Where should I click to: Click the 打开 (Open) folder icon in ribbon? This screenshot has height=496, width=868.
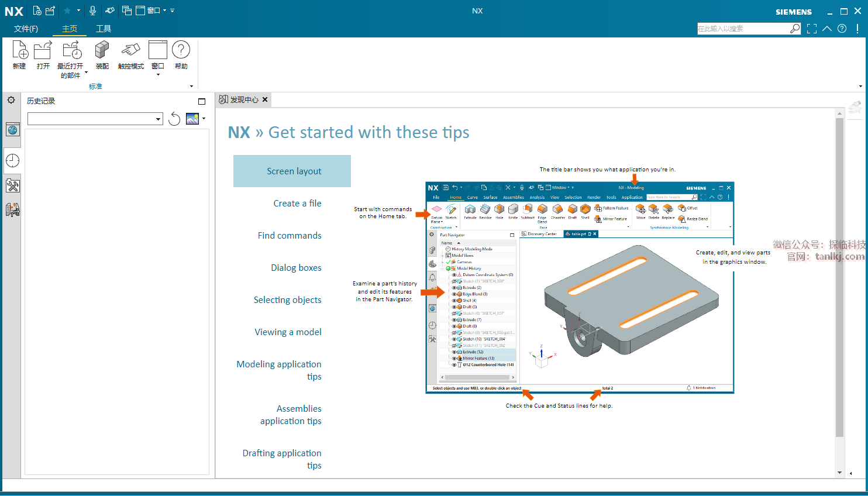pyautogui.click(x=43, y=51)
